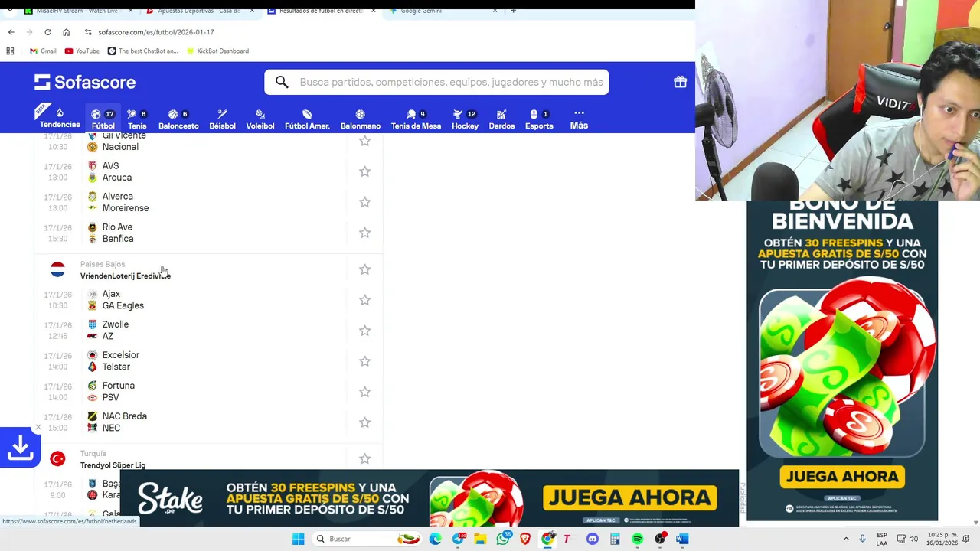Favorite the Zwolle vs AZ match
The image size is (980, 551).
tap(364, 331)
